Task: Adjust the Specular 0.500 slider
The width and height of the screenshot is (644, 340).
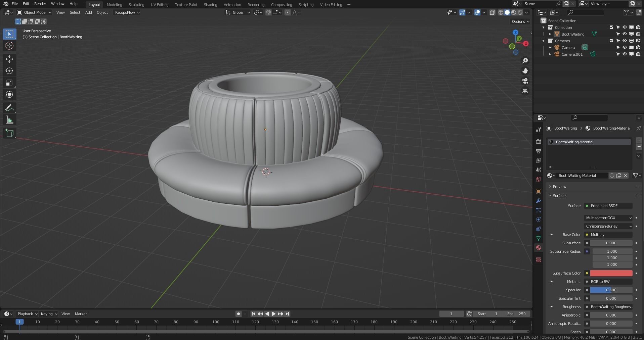Action: click(x=611, y=290)
